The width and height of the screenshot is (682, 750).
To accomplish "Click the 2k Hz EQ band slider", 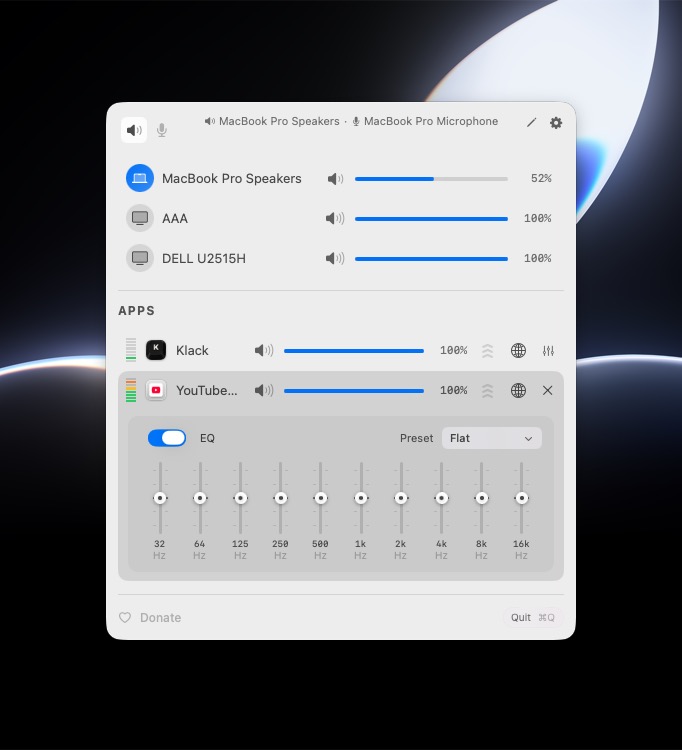I will [401, 498].
